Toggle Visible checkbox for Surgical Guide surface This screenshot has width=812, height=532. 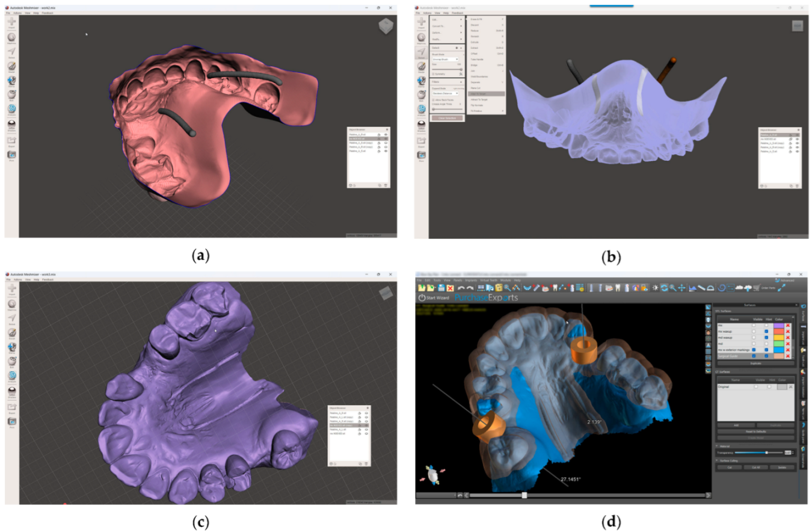point(754,356)
